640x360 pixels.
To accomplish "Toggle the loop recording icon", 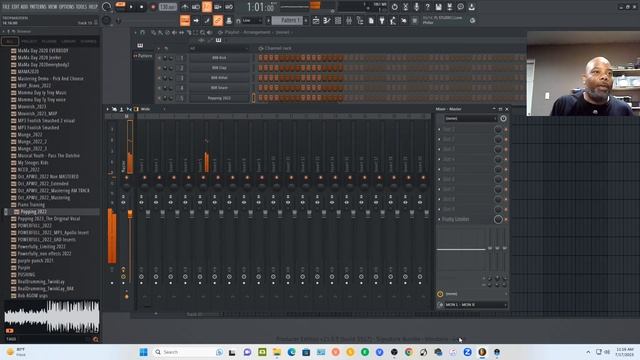I will coord(229,7).
